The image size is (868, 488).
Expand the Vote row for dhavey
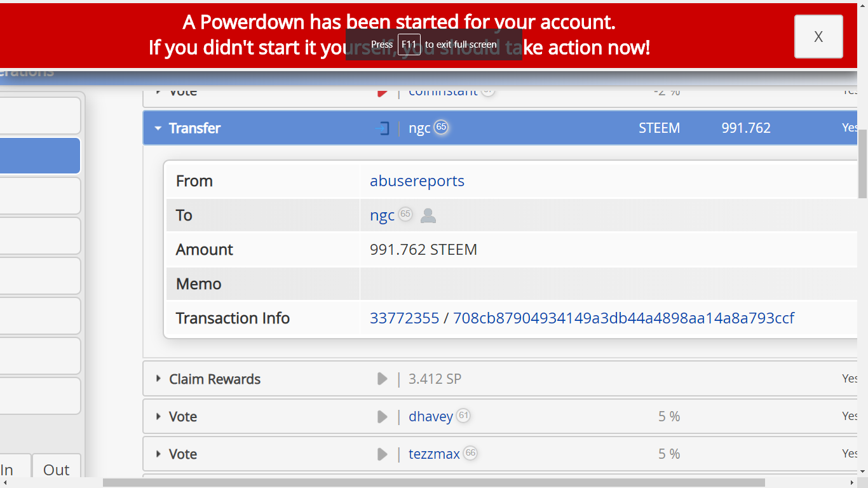(158, 416)
